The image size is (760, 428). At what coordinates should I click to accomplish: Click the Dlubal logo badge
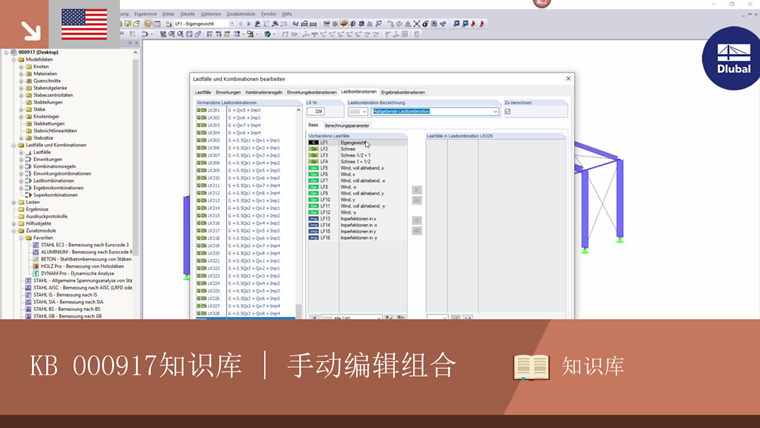(732, 59)
